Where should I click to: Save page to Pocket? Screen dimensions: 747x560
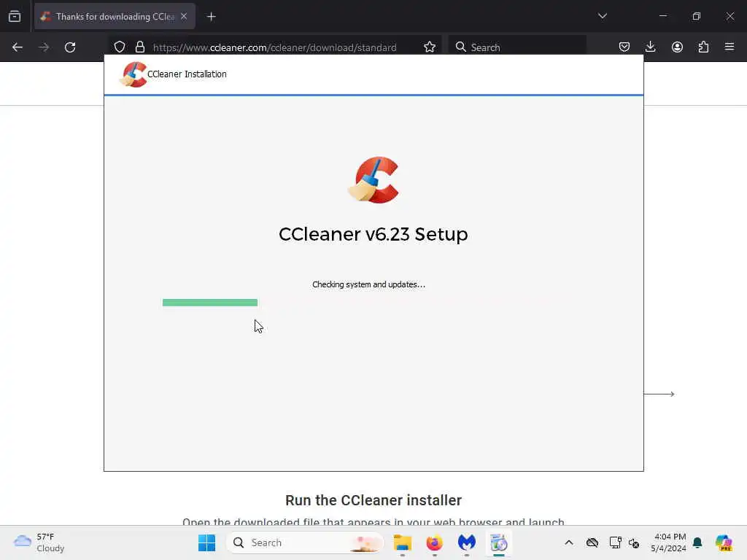[624, 47]
